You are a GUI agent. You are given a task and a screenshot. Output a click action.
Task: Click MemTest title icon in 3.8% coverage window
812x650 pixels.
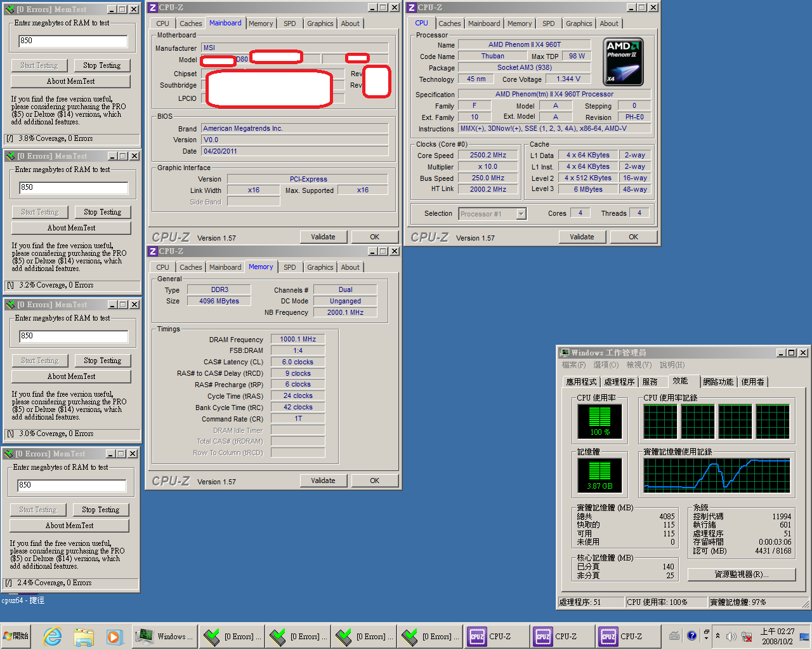coord(10,10)
